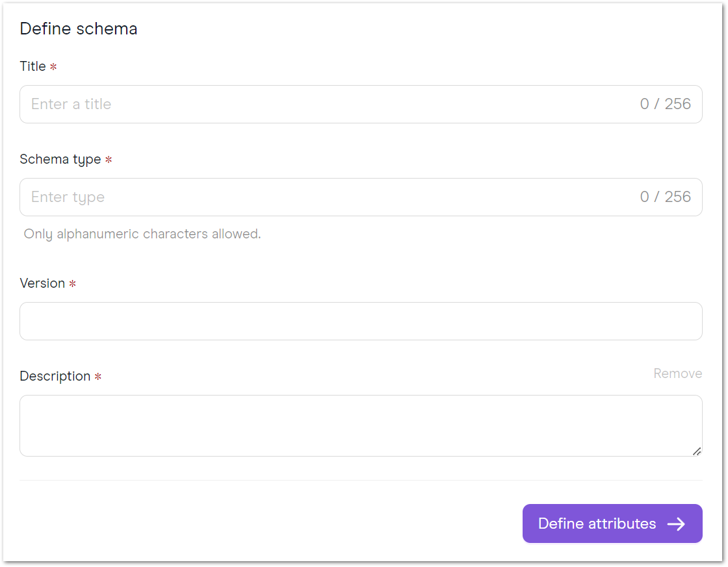Viewport: 728px width, 567px height.
Task: Focus the 'Enter a title' input field
Action: coord(361,105)
